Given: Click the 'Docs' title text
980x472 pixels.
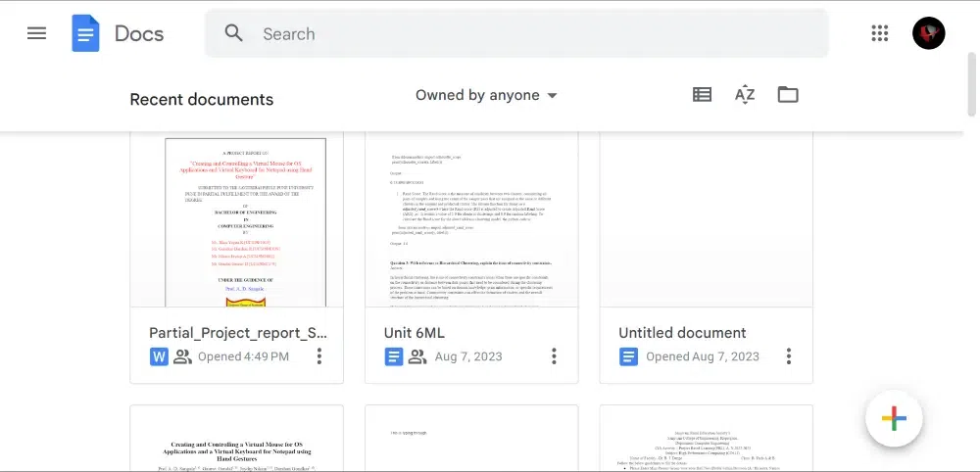Looking at the screenshot, I should [x=139, y=33].
